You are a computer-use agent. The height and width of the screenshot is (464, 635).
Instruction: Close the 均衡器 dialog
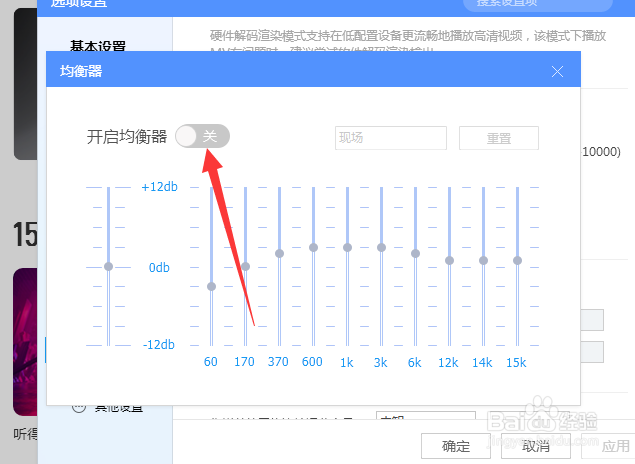click(557, 72)
